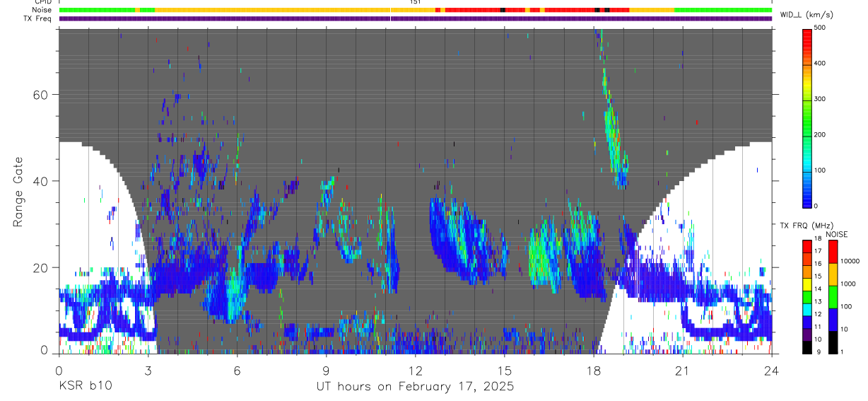Click the CPID value '151'

click(x=416, y=2)
